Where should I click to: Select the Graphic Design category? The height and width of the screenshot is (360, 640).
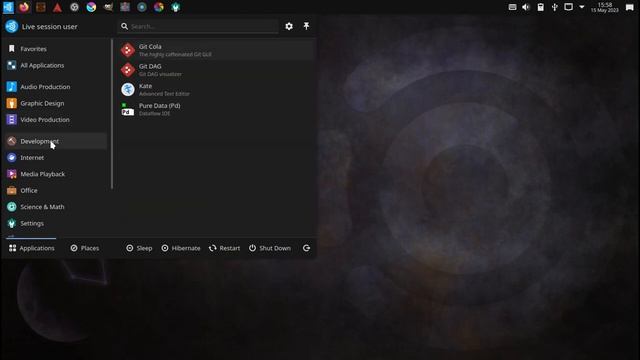pyautogui.click(x=56, y=103)
